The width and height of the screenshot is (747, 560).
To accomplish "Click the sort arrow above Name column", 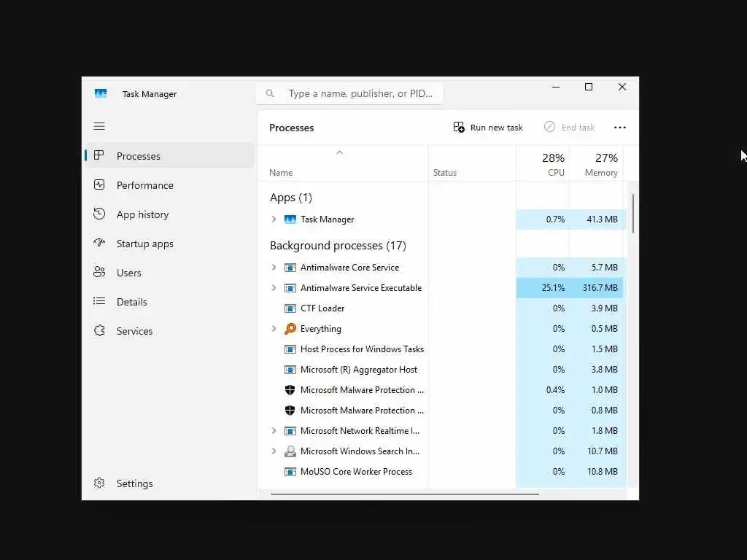I will (x=340, y=153).
